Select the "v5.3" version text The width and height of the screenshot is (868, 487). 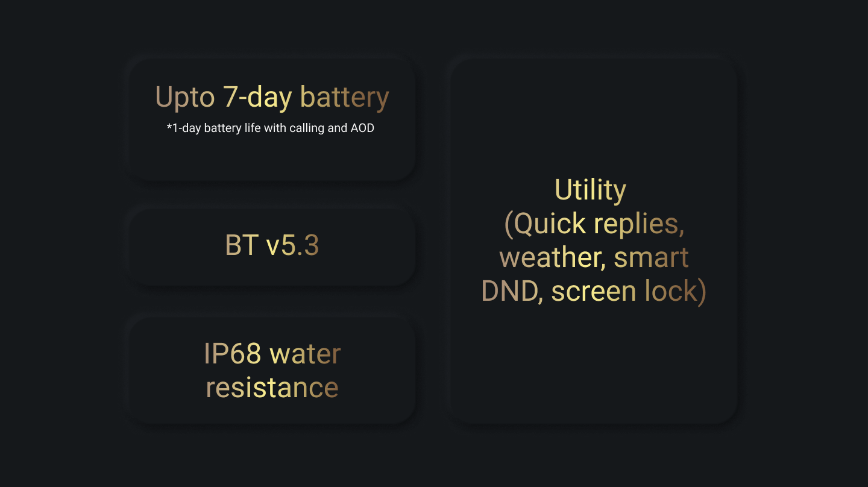[292, 245]
